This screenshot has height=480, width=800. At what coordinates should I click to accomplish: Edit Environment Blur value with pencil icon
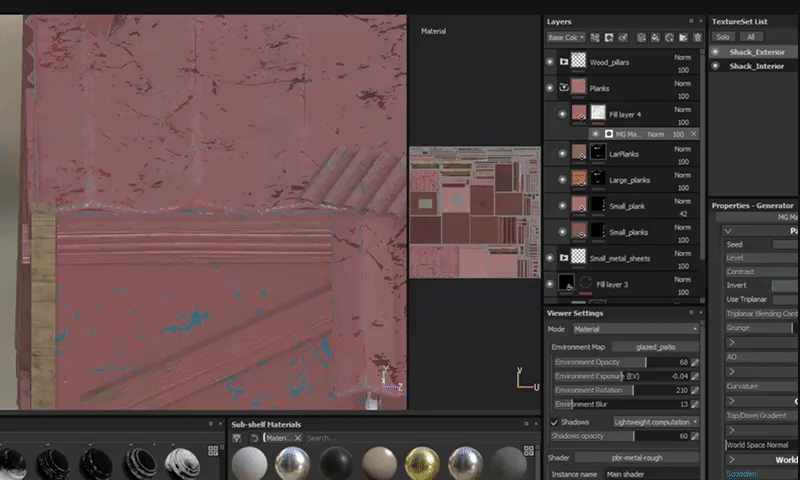tap(694, 404)
